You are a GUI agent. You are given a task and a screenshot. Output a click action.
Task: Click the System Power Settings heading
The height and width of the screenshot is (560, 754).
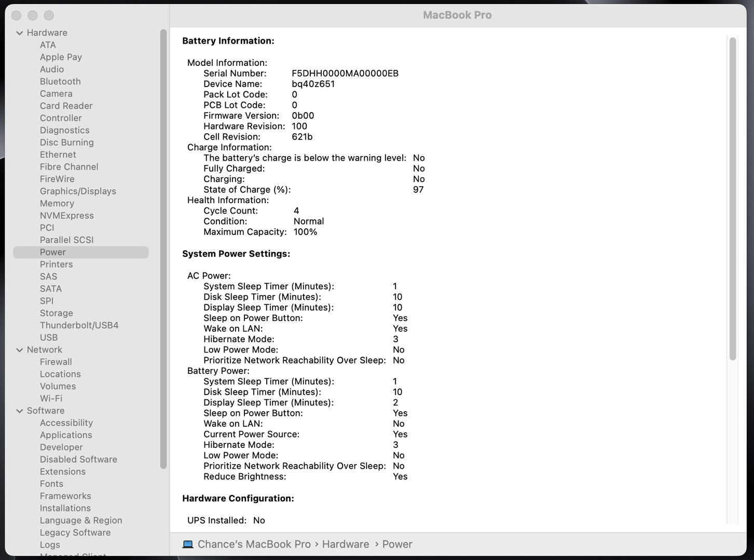click(236, 254)
